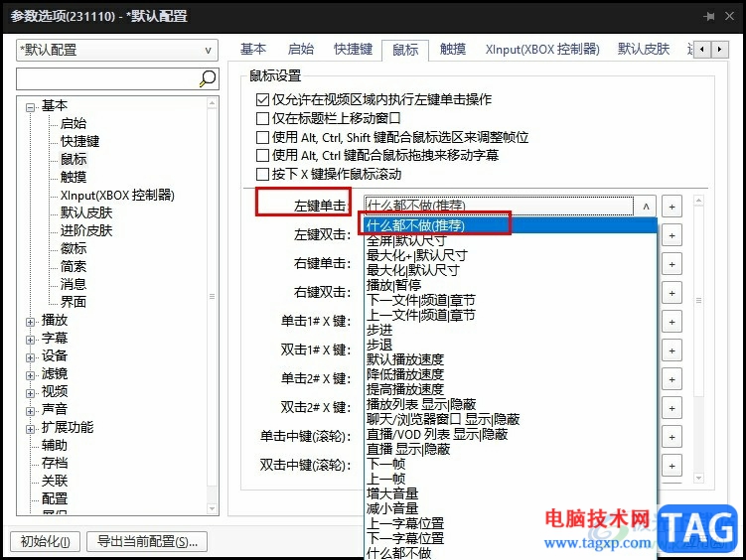Select 提高播放速度 option

[x=511, y=389]
